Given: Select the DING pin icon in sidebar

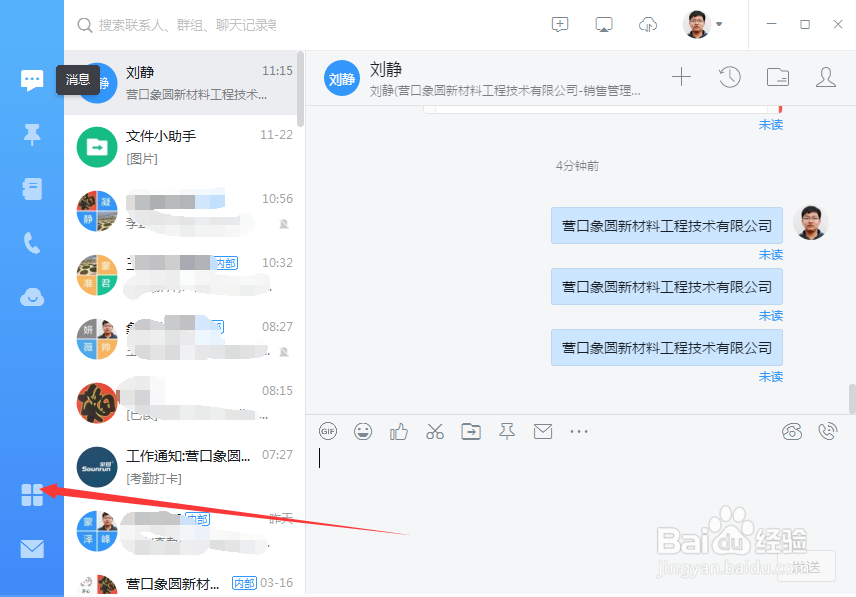Looking at the screenshot, I should 31,133.
